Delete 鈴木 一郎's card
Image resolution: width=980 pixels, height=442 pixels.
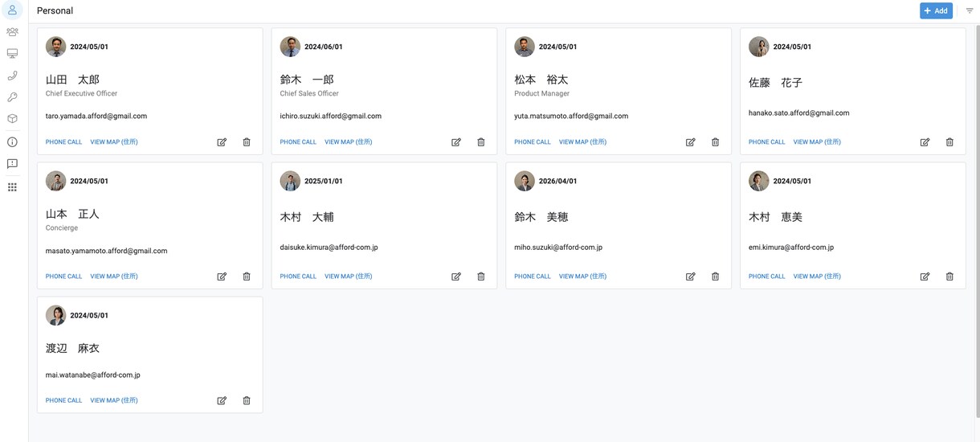(481, 142)
